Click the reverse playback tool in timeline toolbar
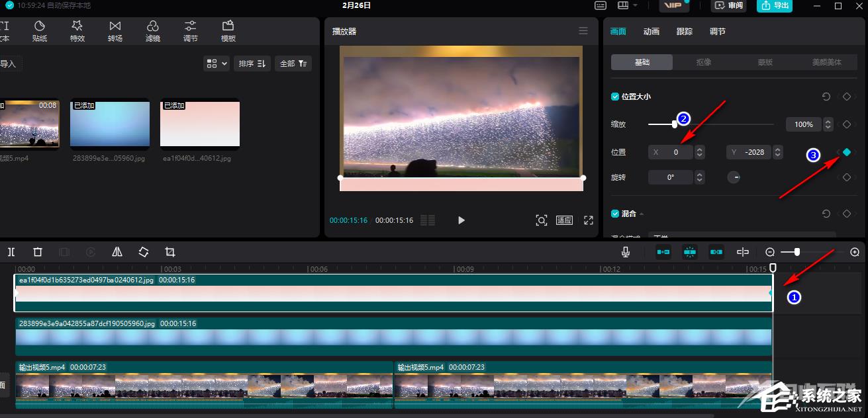Viewport: 868px width, 418px height. tap(91, 252)
